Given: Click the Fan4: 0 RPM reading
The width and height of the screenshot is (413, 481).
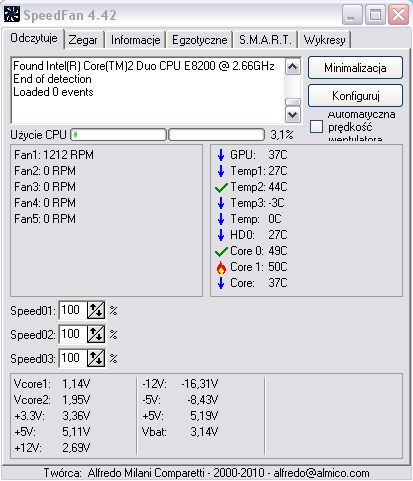Looking at the screenshot, I should tap(45, 203).
